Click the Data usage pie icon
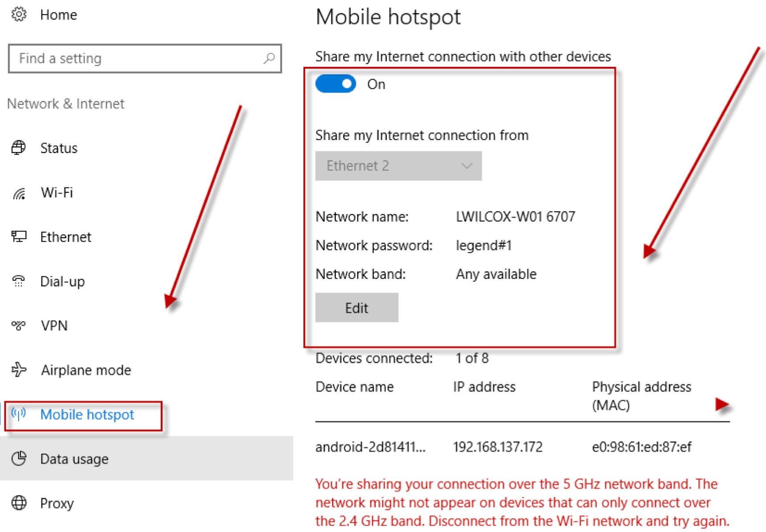Image resolution: width=766 pixels, height=532 pixels. pos(19,459)
